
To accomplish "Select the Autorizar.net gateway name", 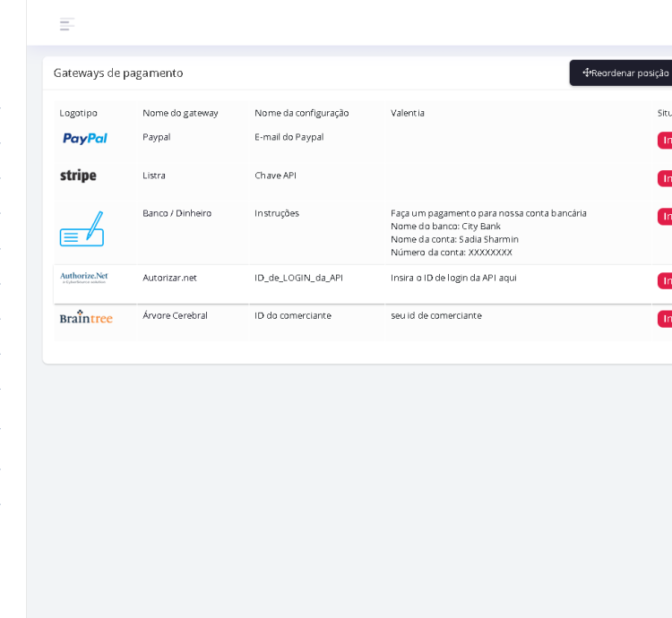I will point(169,278).
